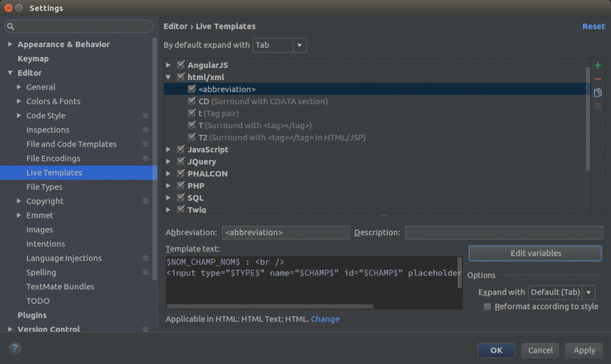Click the search magnifier icon
611x364 pixels.
pyautogui.click(x=11, y=26)
